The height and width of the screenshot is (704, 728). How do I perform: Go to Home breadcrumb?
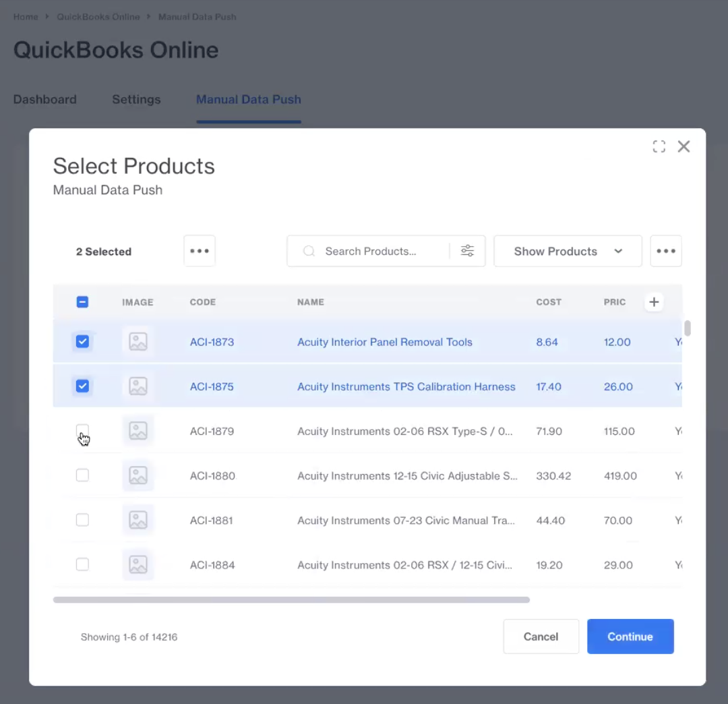[26, 17]
